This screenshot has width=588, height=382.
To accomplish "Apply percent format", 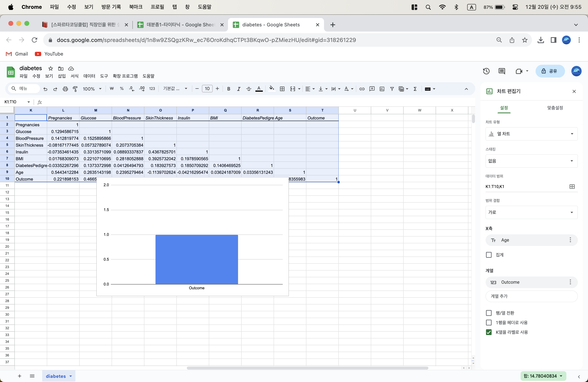I will click(x=122, y=89).
